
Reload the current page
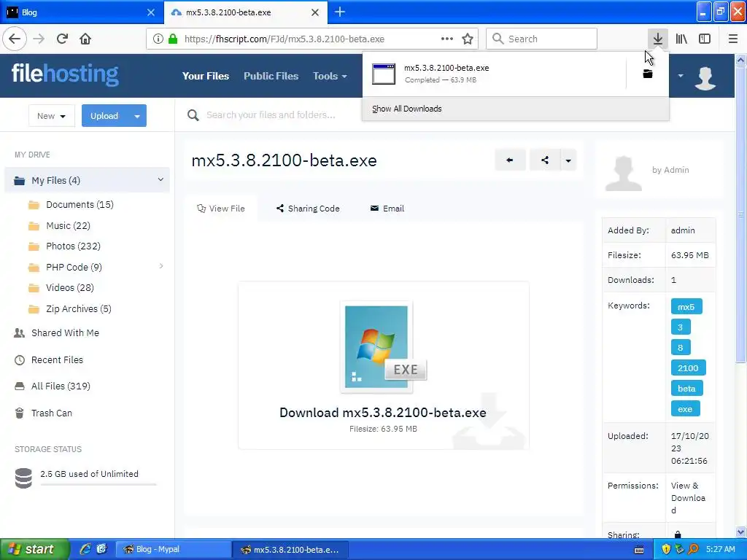tap(62, 39)
